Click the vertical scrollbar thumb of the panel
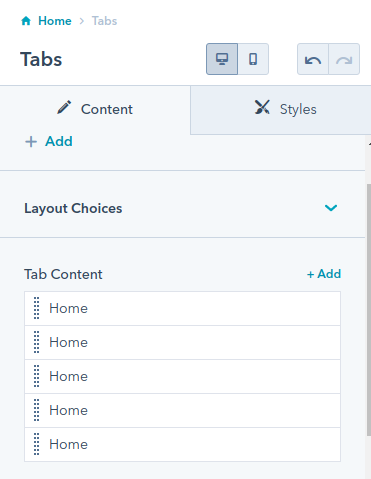Image resolution: width=371 pixels, height=479 pixels. click(369, 309)
